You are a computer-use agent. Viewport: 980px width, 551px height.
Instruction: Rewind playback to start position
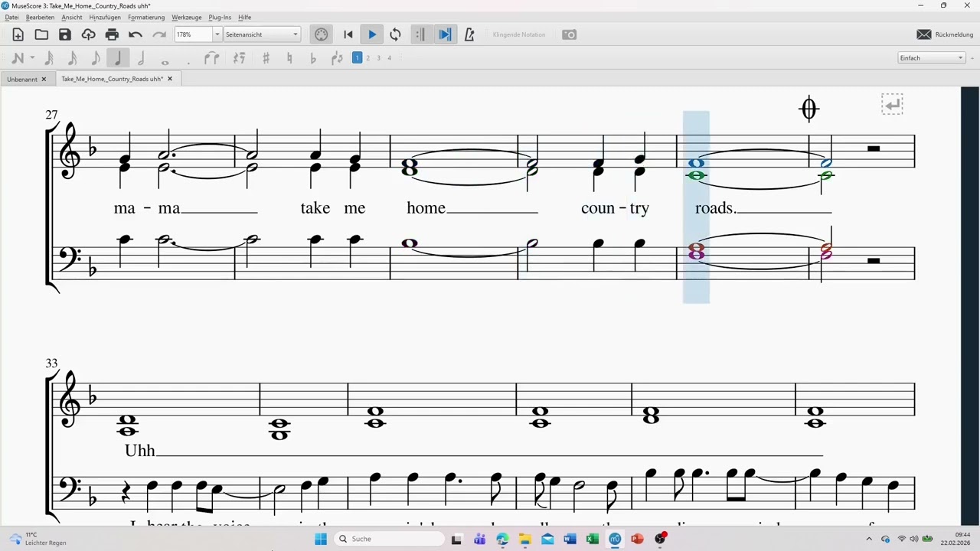(x=348, y=34)
